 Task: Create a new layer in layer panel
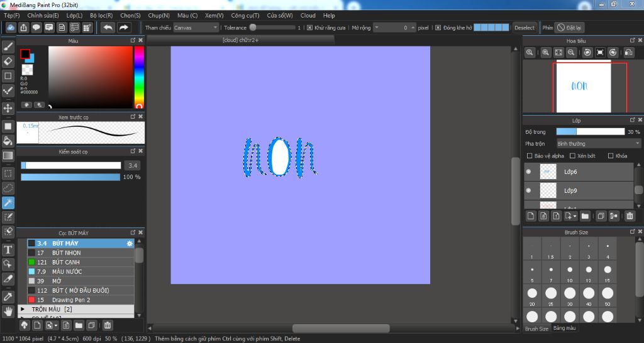click(531, 216)
